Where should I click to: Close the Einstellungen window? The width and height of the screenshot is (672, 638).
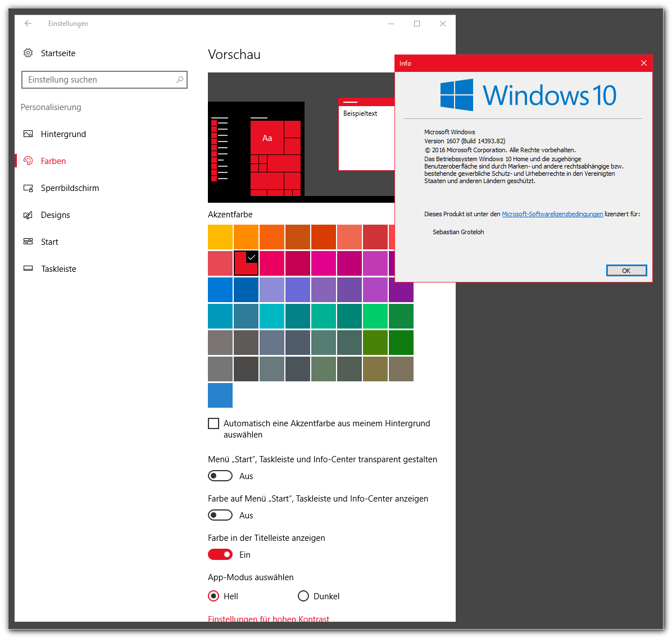click(x=443, y=24)
